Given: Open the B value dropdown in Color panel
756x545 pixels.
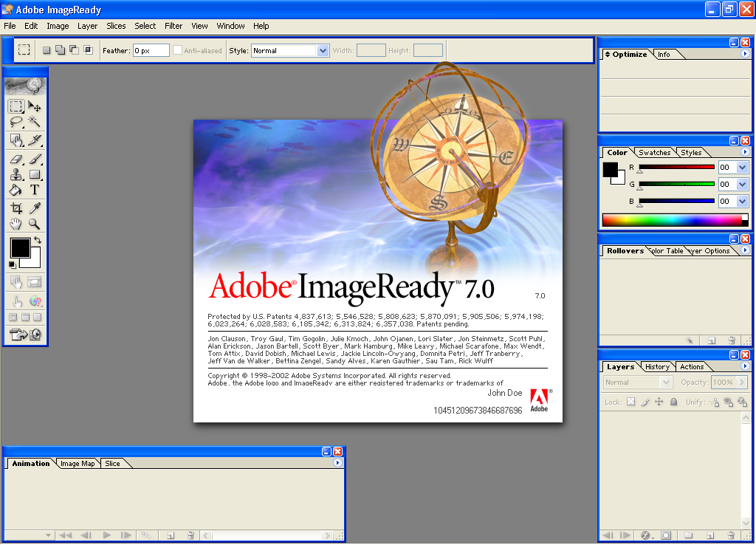Looking at the screenshot, I should [x=742, y=201].
